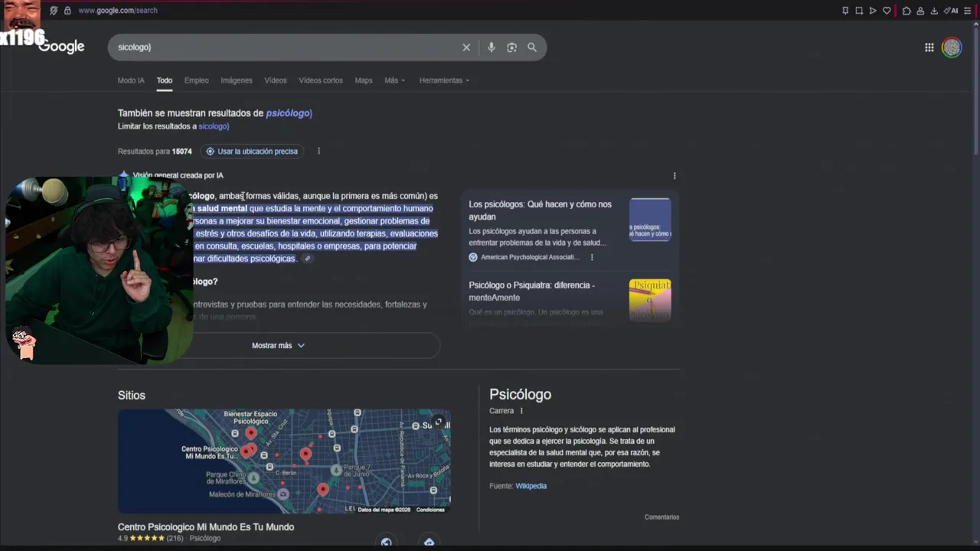
Task: Open the browser downloads icon
Action: point(934,11)
